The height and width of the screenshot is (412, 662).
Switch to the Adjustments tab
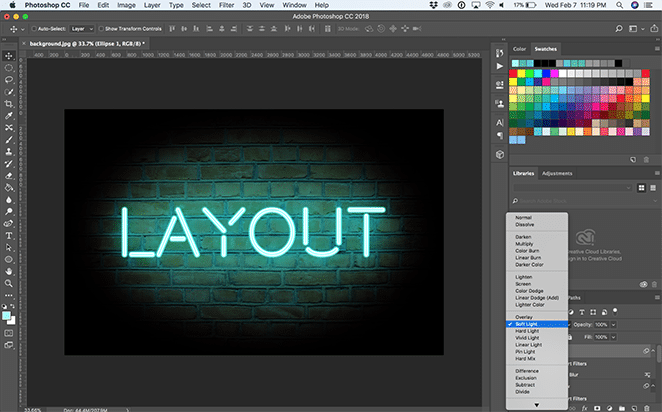557,173
